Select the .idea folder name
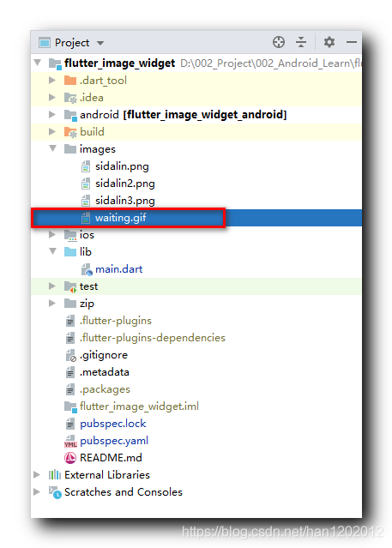This screenshot has width=392, height=548. 92,98
